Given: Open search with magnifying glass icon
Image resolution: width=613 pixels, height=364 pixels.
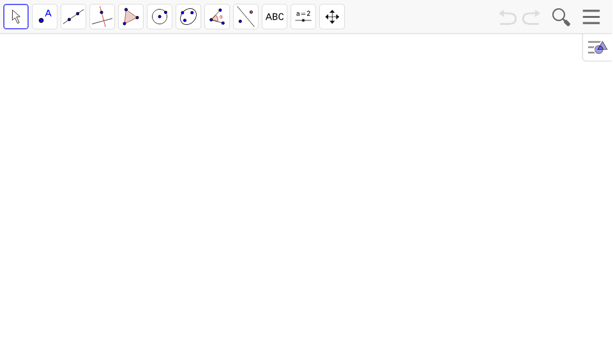Looking at the screenshot, I should point(561,17).
